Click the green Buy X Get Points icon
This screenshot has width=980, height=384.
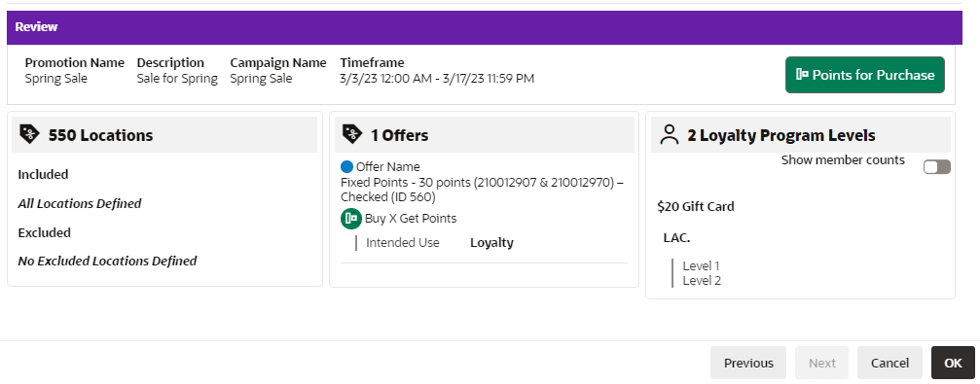[351, 219]
